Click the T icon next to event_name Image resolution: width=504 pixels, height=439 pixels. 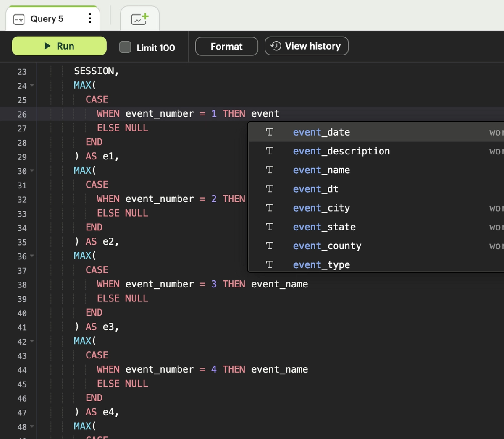click(x=269, y=170)
